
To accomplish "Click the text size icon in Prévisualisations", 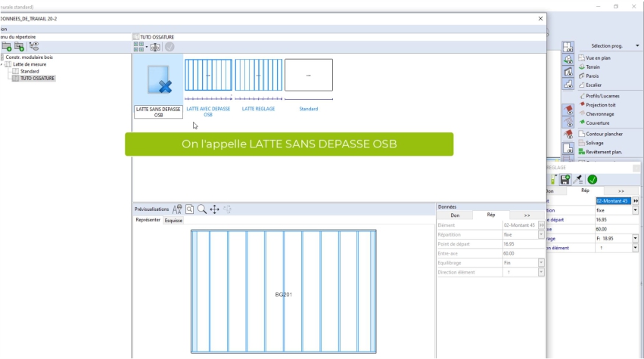I will (177, 209).
